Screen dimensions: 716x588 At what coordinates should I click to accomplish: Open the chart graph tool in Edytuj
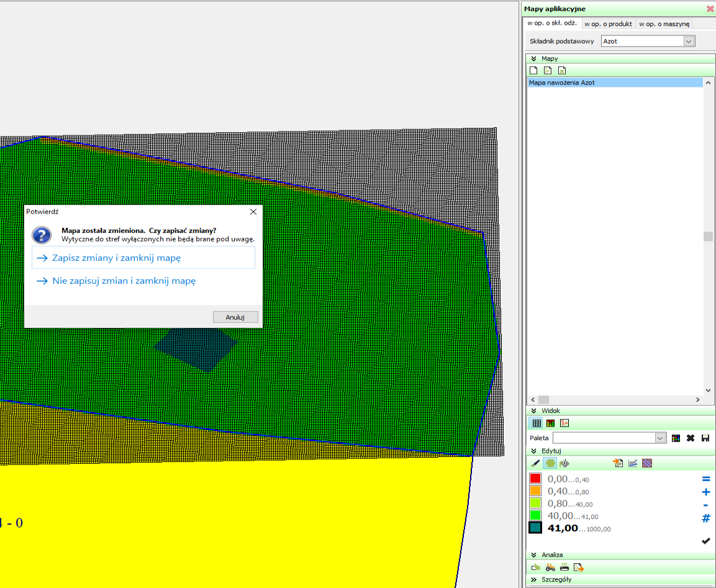(632, 463)
